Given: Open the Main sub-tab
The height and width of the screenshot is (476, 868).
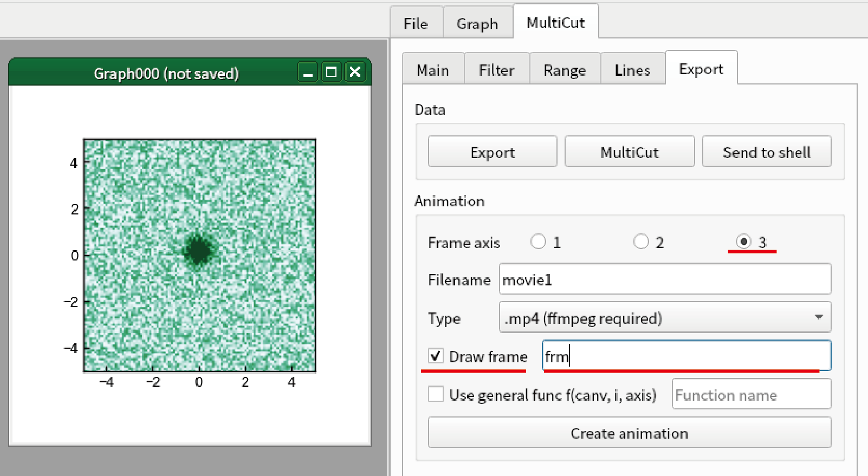Looking at the screenshot, I should coord(433,70).
